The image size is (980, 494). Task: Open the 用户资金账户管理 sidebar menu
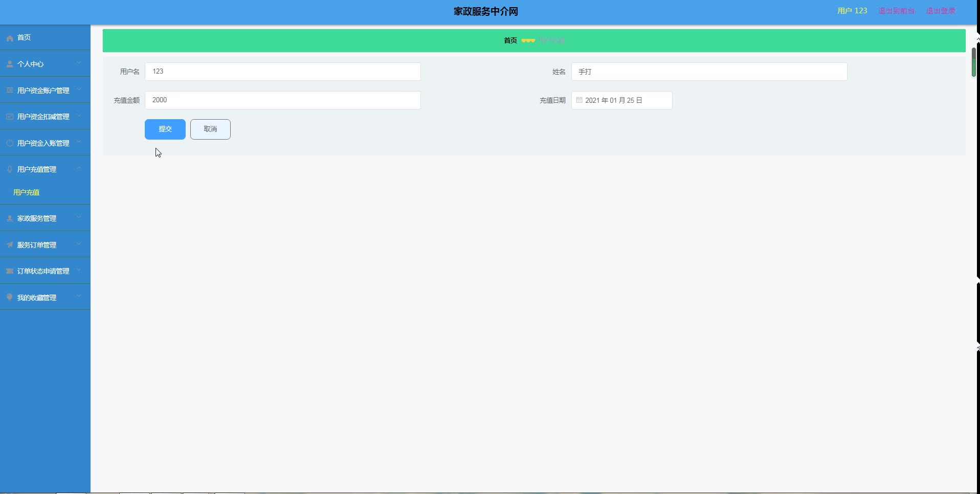45,91
